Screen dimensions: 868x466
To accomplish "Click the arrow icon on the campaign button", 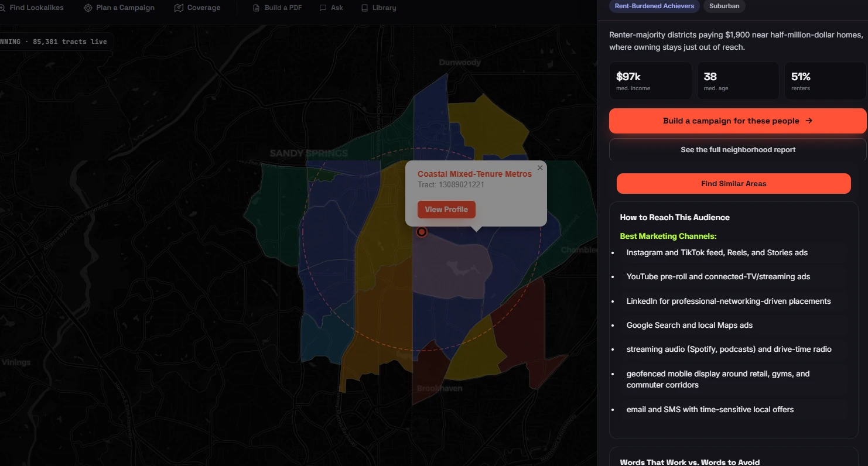I will (x=809, y=121).
